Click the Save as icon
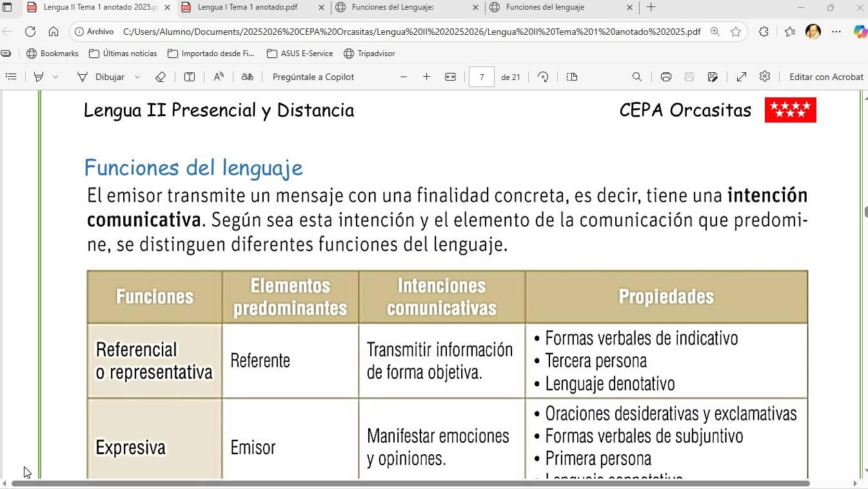The height and width of the screenshot is (489, 868). coord(713,77)
